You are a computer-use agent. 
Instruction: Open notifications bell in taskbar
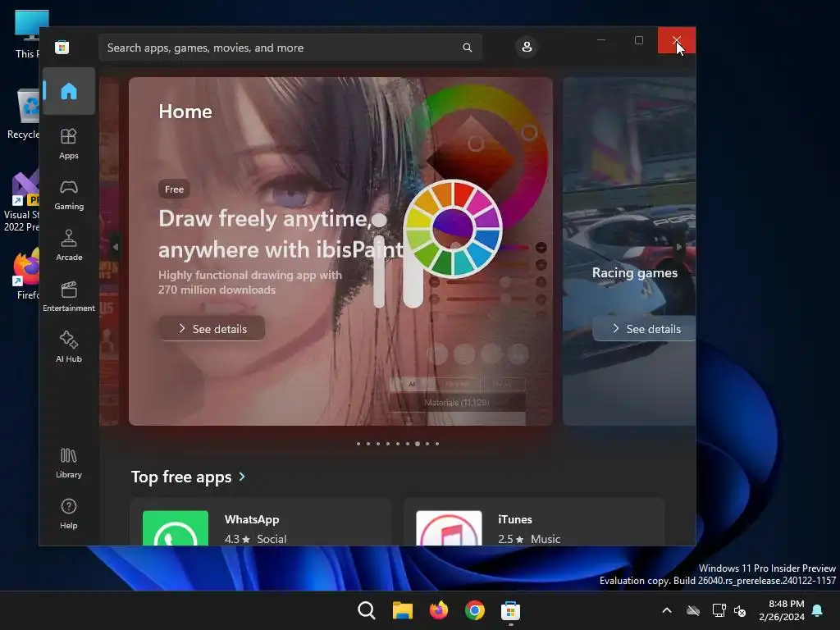click(x=818, y=610)
